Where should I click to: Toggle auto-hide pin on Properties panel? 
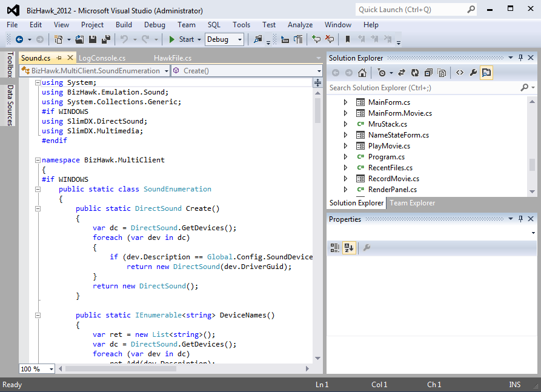click(x=520, y=219)
